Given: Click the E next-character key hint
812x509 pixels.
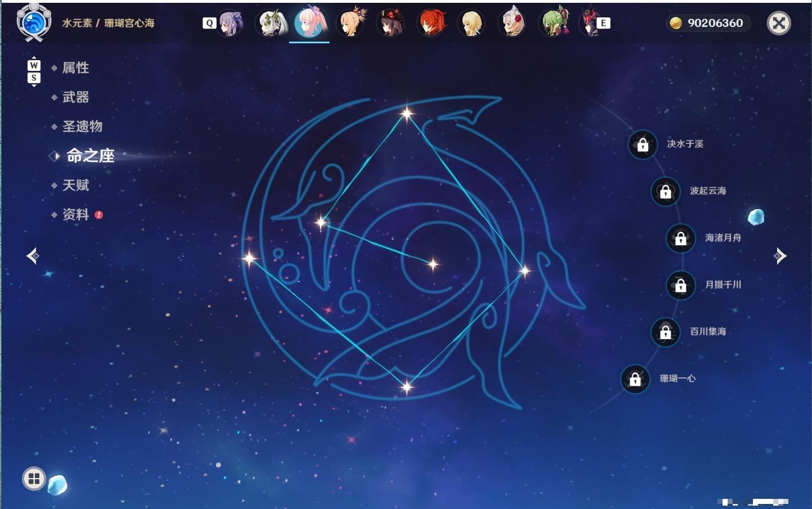Looking at the screenshot, I should coord(603,23).
